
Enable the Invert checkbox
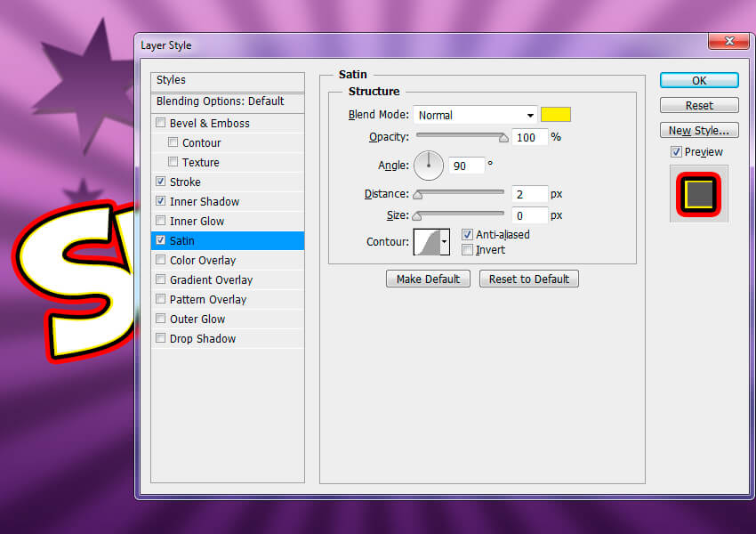pos(468,250)
